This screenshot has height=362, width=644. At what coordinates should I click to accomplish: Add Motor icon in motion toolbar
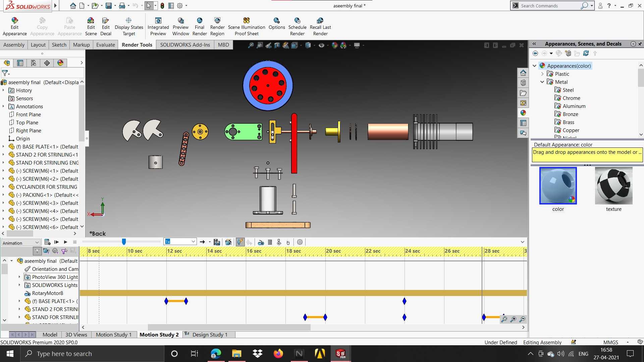coord(261,242)
